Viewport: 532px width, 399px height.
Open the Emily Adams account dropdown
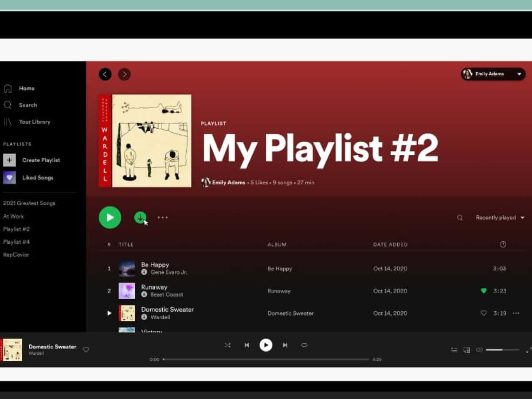coord(493,74)
